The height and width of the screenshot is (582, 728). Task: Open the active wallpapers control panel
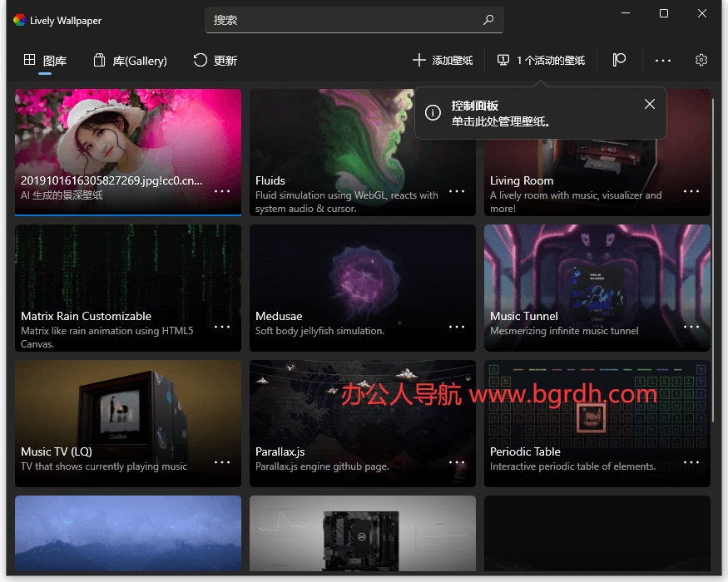(x=542, y=60)
